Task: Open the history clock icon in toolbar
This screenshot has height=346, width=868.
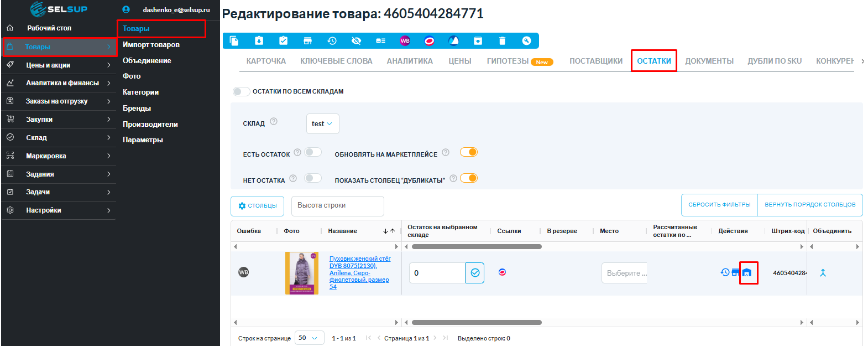Action: pyautogui.click(x=332, y=41)
